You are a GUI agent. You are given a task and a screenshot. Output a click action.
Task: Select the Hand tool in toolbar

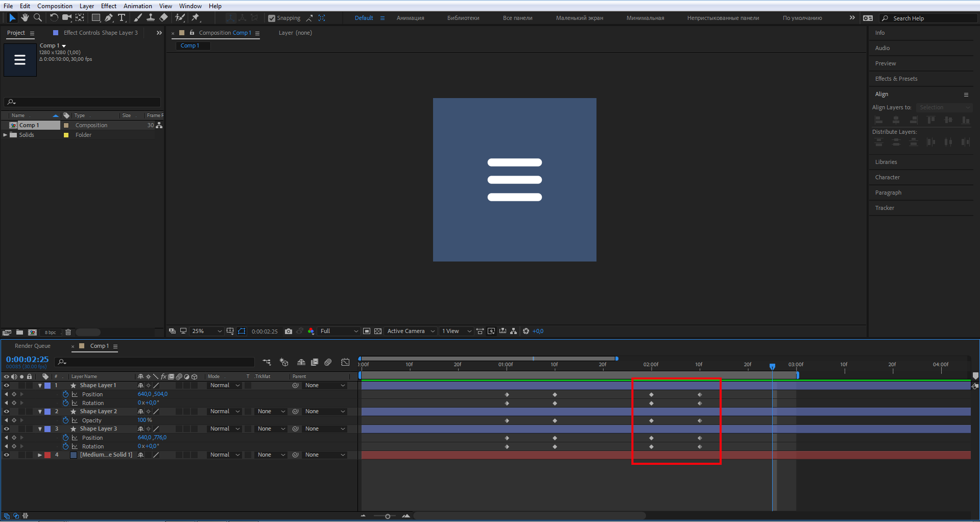(25, 18)
